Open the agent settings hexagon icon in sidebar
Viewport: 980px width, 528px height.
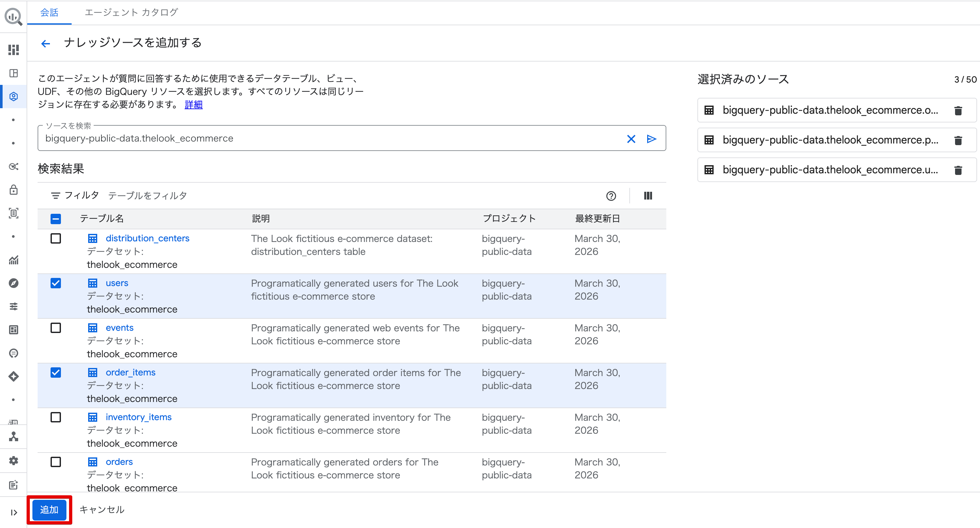pos(13,96)
